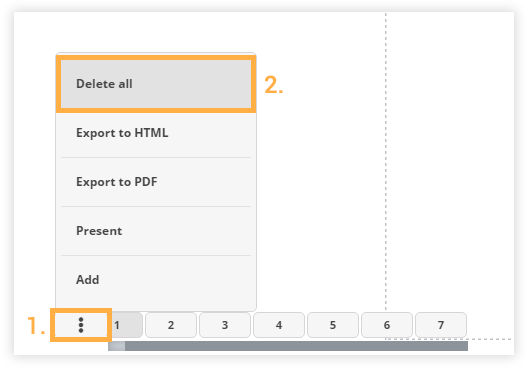Click the light gray scrollbar thumb

[x=117, y=346]
